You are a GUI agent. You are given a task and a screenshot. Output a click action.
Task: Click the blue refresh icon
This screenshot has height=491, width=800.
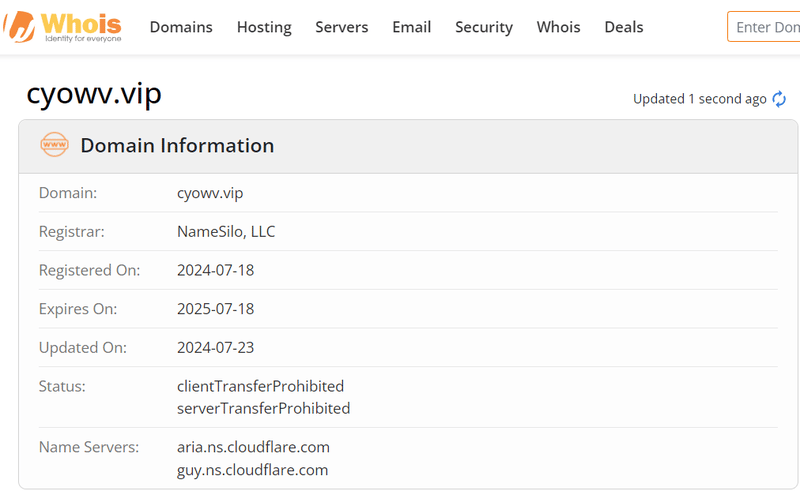pyautogui.click(x=779, y=99)
